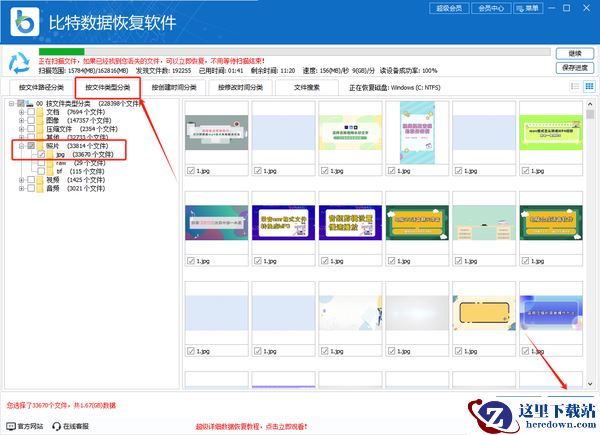Image resolution: width=600 pixels, height=435 pixels.
Task: Click the 继续 button
Action: pyautogui.click(x=575, y=54)
